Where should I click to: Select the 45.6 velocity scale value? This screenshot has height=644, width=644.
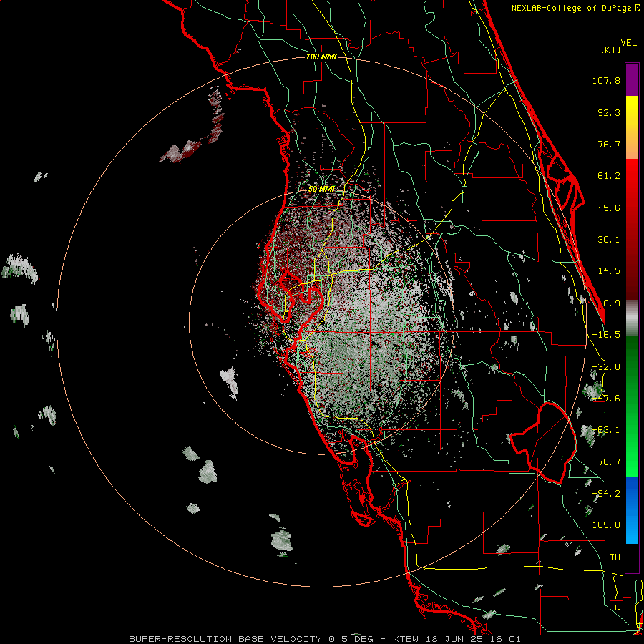[609, 208]
